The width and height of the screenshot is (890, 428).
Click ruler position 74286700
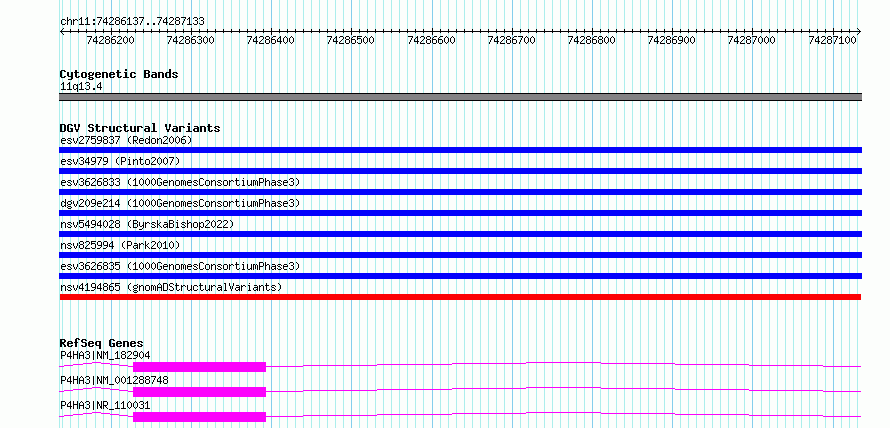click(511, 40)
